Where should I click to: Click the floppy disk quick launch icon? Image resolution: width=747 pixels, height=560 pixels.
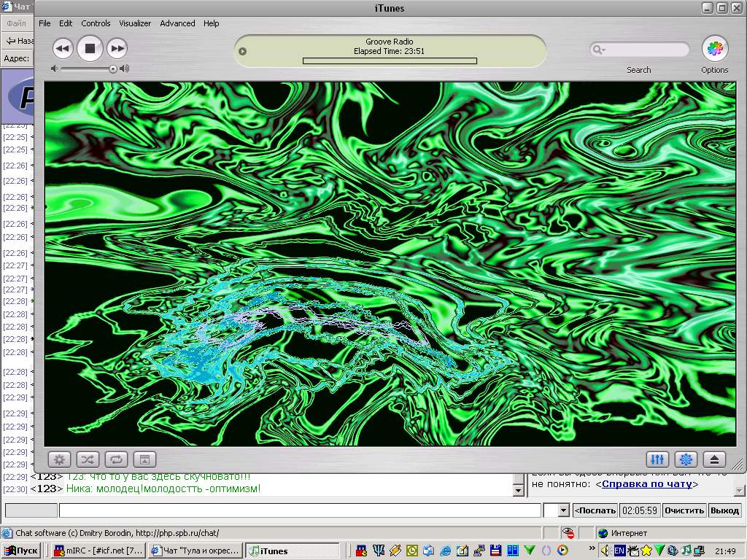[495, 551]
